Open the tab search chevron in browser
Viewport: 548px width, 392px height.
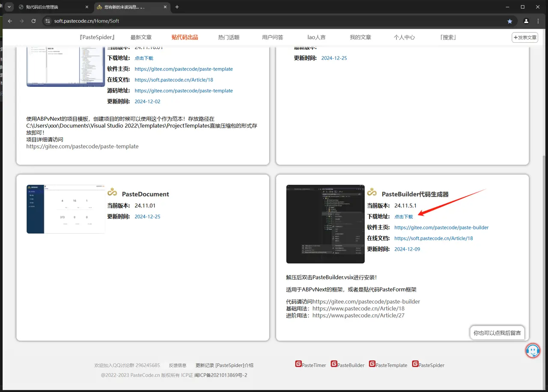point(9,7)
